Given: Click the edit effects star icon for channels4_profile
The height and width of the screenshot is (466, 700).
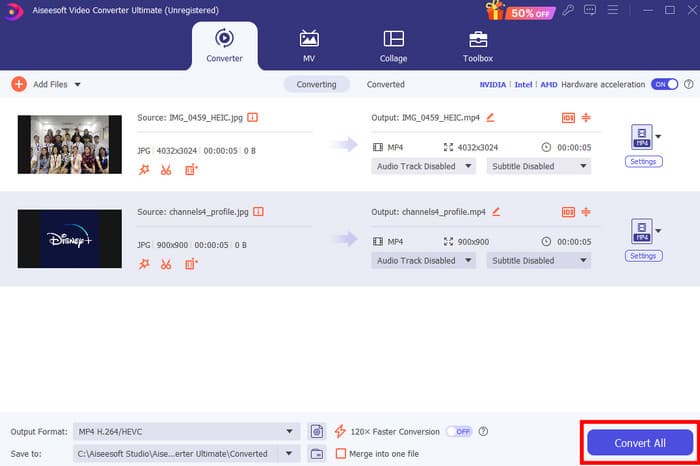Looking at the screenshot, I should (x=144, y=264).
